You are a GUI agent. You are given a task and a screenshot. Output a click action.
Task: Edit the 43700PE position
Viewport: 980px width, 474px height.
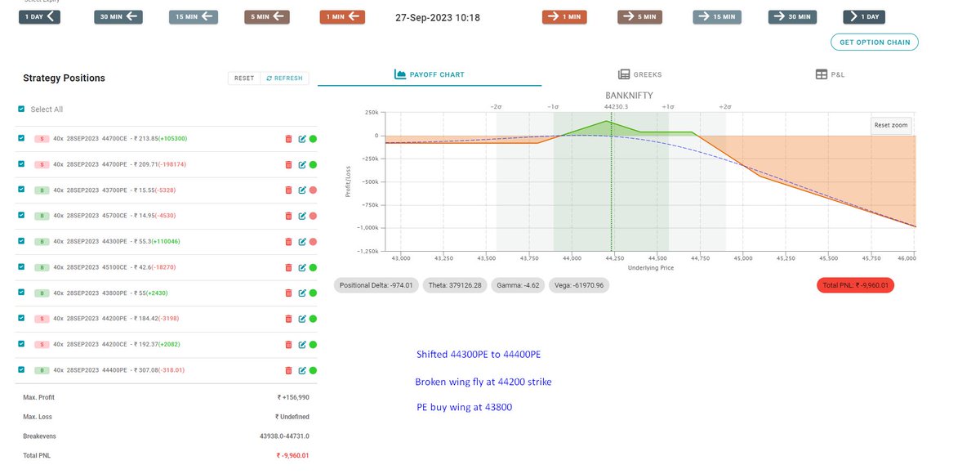[302, 190]
